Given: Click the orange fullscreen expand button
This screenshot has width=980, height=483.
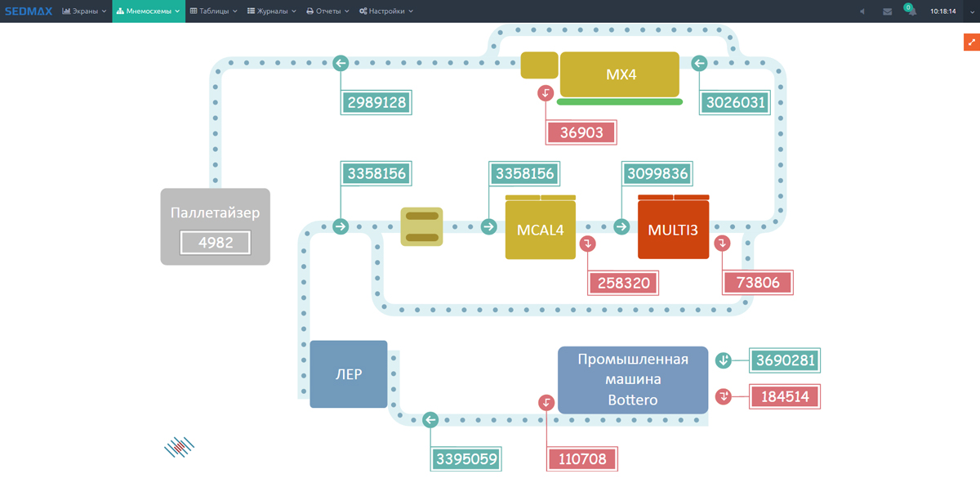Looking at the screenshot, I should [x=971, y=42].
